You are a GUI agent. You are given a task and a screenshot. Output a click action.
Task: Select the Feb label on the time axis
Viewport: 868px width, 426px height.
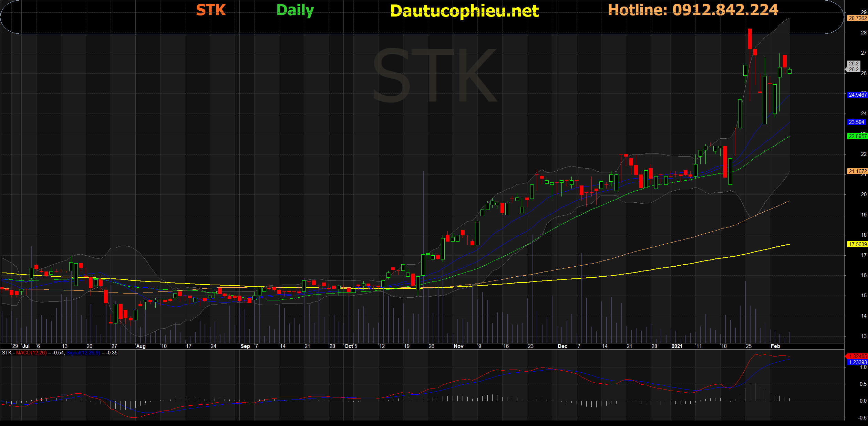pos(775,346)
